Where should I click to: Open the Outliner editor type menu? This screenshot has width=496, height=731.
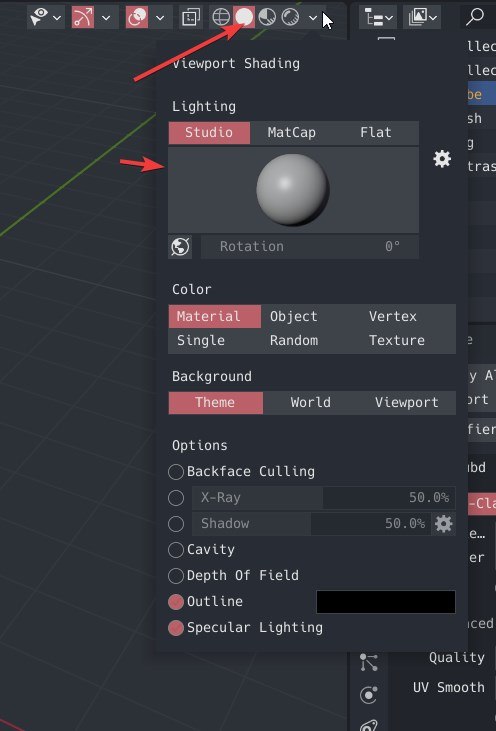pos(378,18)
